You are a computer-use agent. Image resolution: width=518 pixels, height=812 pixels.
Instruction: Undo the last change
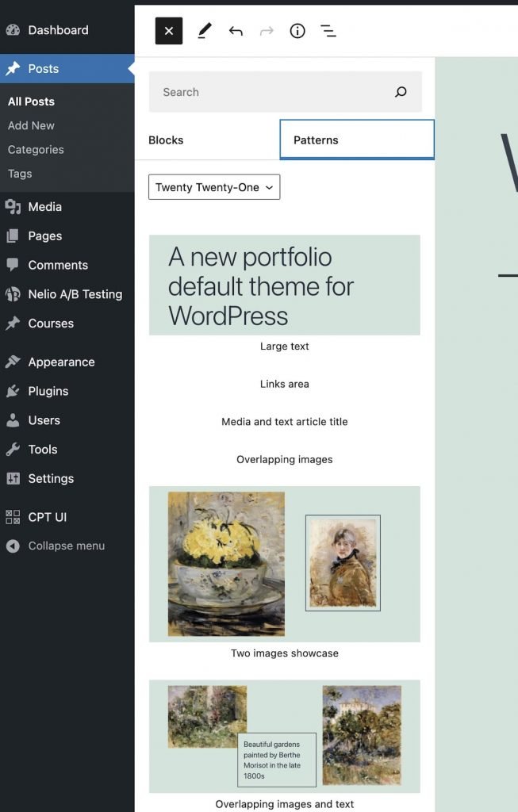(x=236, y=31)
